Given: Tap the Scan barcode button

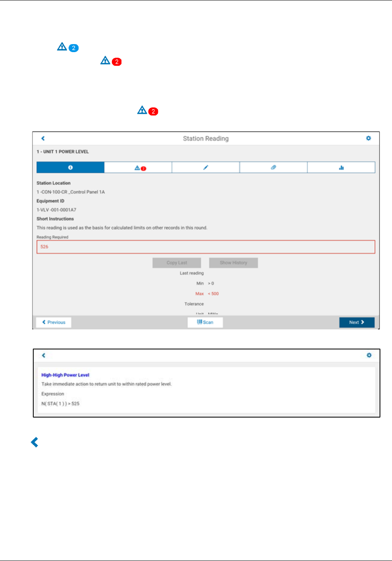Looking at the screenshot, I should tap(205, 322).
